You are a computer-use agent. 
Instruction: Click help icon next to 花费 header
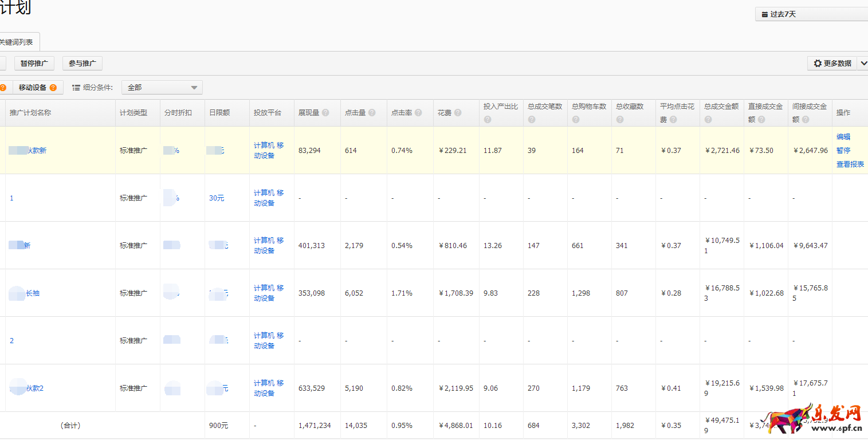[457, 113]
